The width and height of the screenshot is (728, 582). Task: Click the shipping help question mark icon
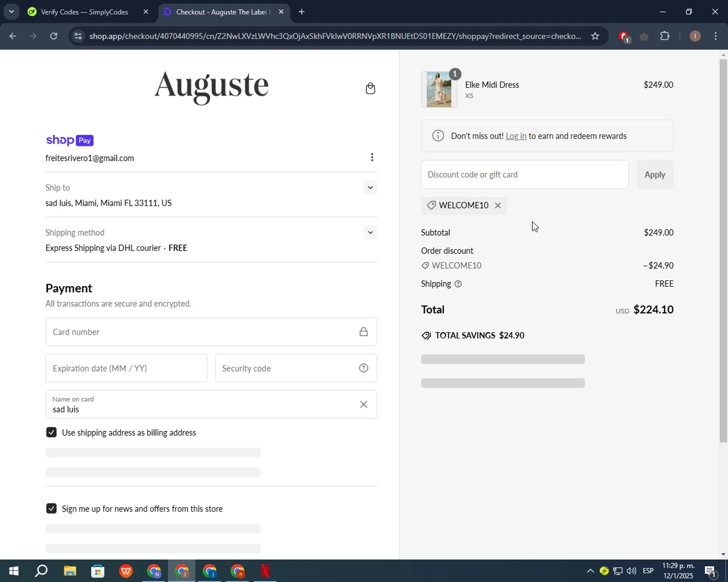coord(458,284)
